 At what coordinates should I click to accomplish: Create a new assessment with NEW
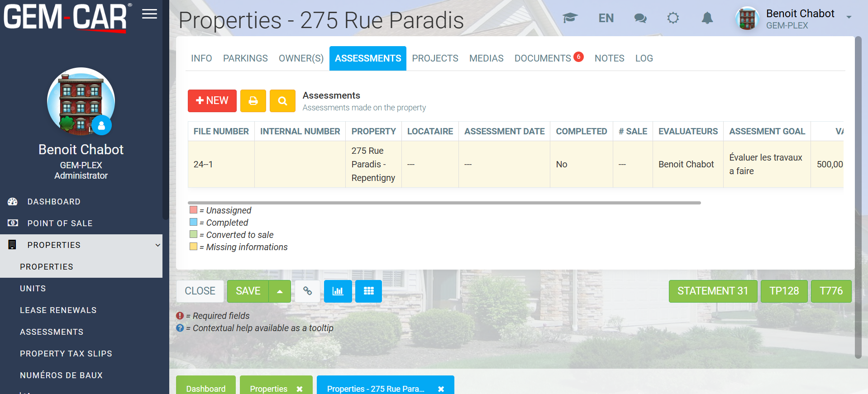(x=212, y=101)
